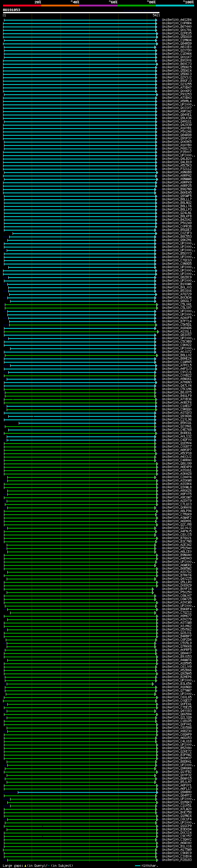Select the UniRef100_Q42939 hit
Viewport: 197px width, 868px height.
tap(176, 125)
